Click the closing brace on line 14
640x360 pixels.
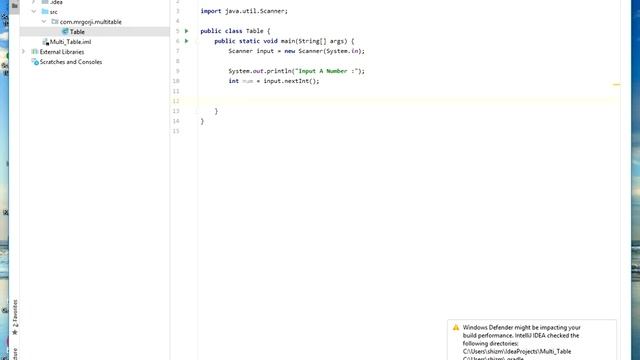202,121
